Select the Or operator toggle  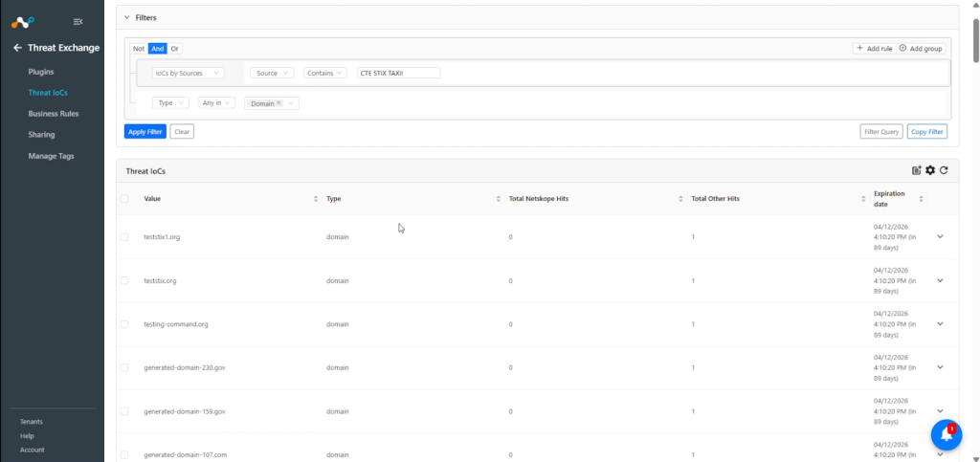click(x=174, y=49)
